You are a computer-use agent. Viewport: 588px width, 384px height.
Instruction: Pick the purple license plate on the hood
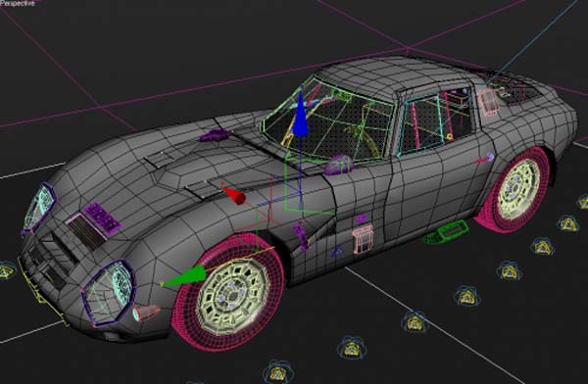coord(102,216)
